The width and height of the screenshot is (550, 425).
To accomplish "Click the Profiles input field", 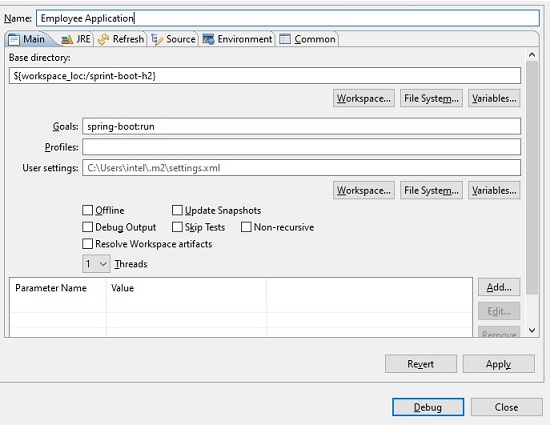I will click(302, 147).
